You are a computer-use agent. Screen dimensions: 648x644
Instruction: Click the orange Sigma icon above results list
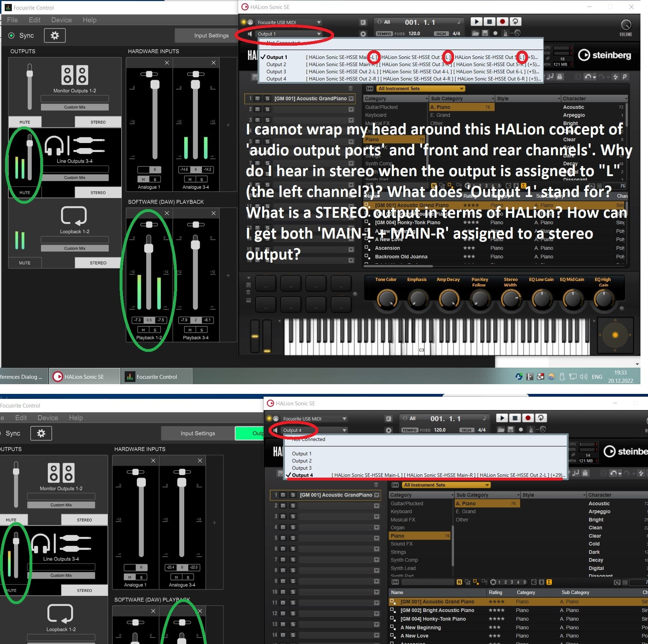pyautogui.click(x=523, y=186)
